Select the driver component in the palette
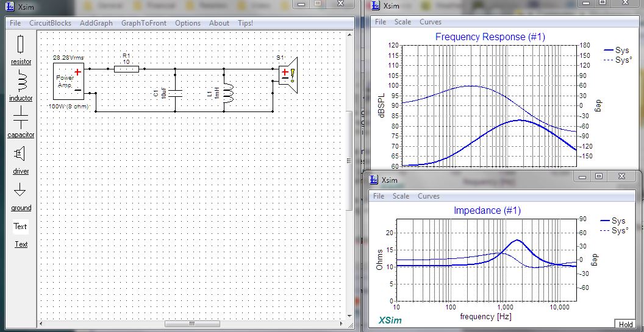The height and width of the screenshot is (332, 644). [x=20, y=154]
